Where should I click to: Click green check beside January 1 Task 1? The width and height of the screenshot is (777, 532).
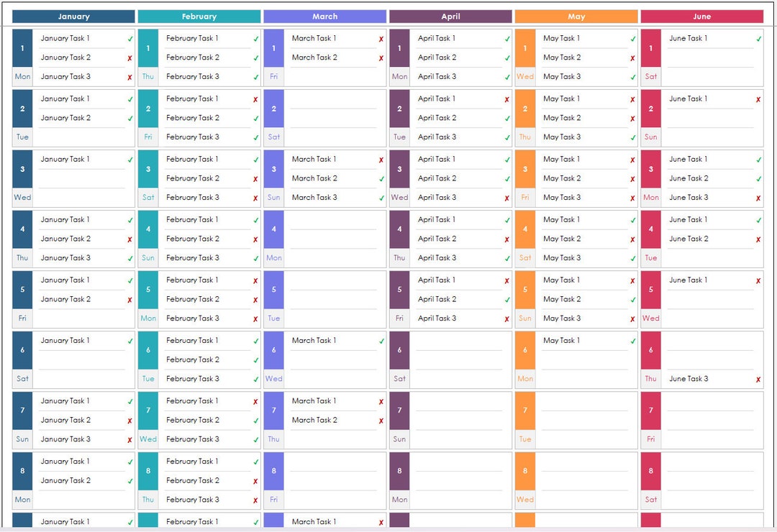[x=129, y=39]
